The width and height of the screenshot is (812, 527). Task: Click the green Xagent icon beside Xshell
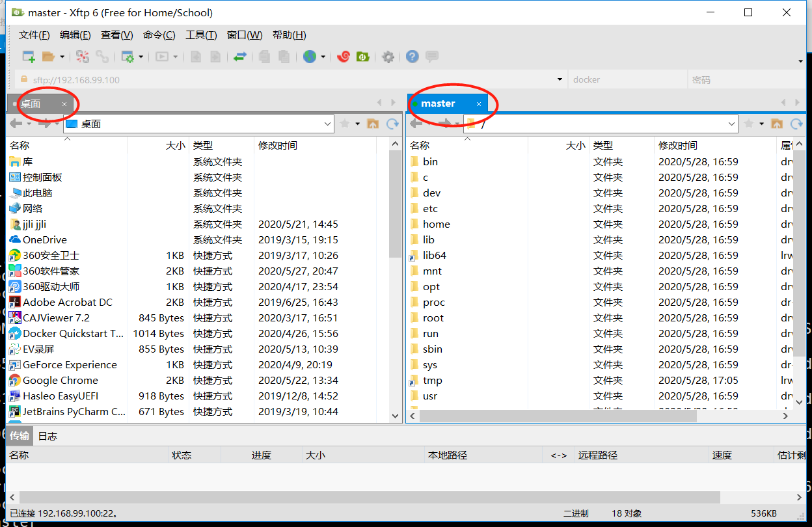click(363, 57)
